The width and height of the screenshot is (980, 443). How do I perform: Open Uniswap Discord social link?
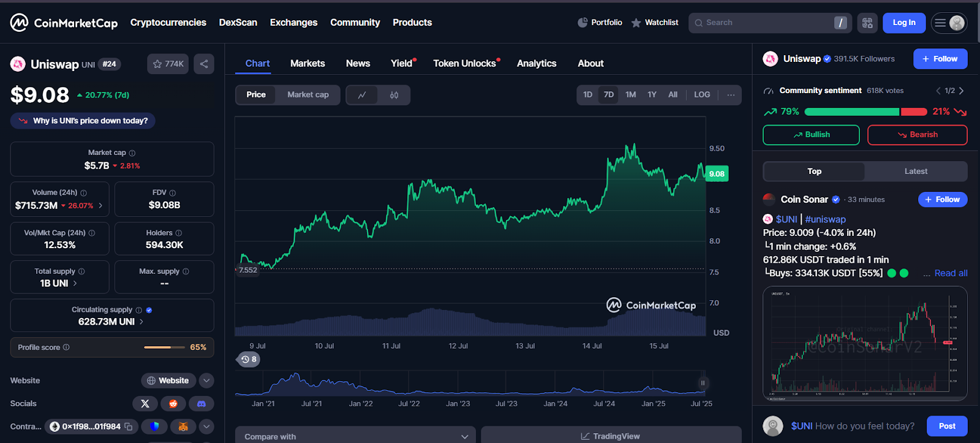point(202,404)
